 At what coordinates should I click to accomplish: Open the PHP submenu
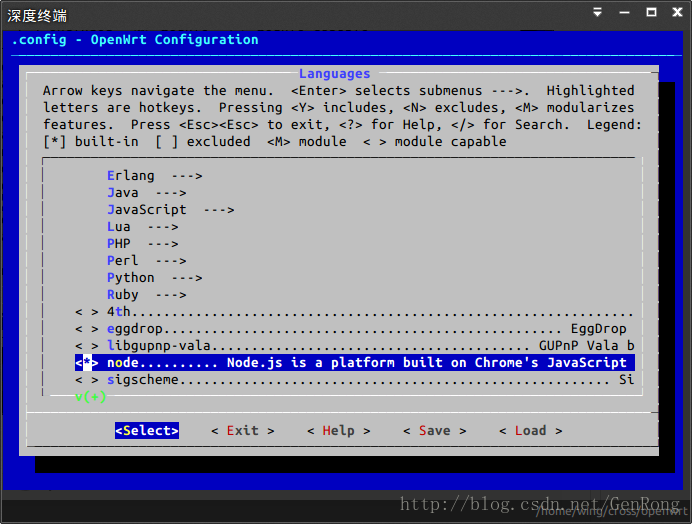click(143, 244)
